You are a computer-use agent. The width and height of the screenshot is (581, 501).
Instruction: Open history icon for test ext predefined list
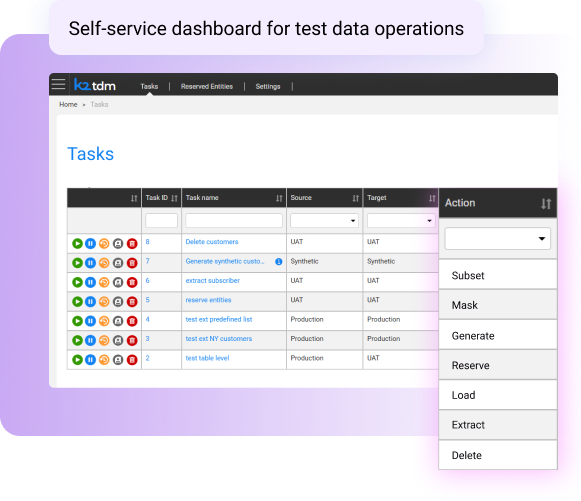click(104, 321)
